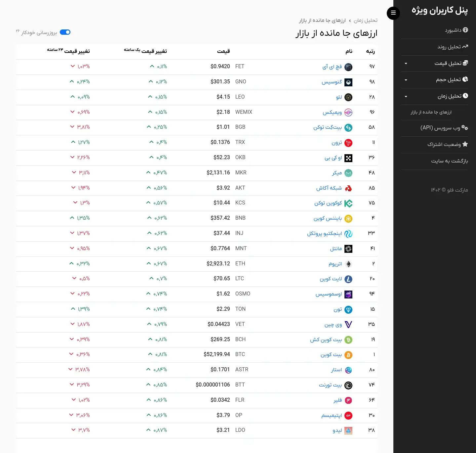Click the $2,923.12 ETH price cell
This screenshot has width=476, height=453.
click(x=218, y=264)
